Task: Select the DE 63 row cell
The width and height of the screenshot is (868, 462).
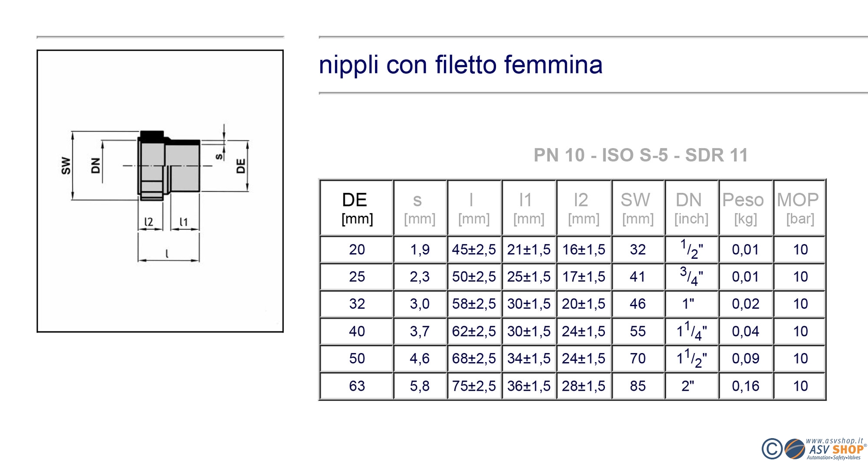Action: tap(357, 386)
